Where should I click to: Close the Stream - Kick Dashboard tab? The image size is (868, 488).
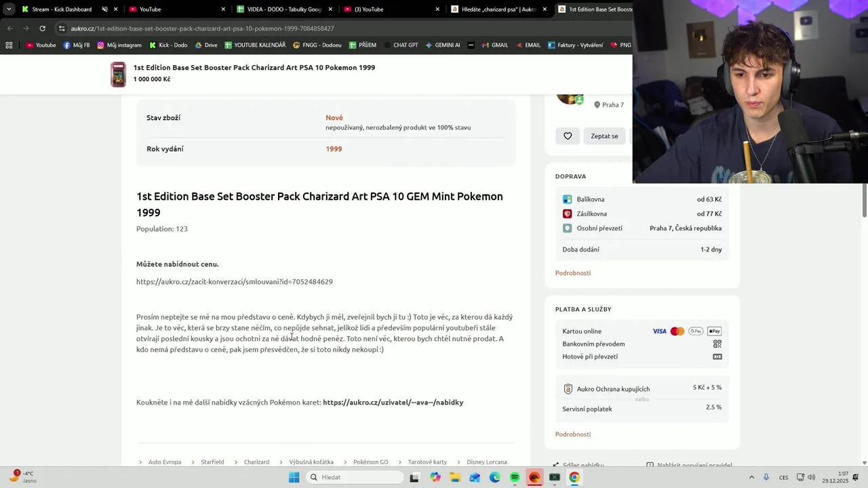coord(116,9)
